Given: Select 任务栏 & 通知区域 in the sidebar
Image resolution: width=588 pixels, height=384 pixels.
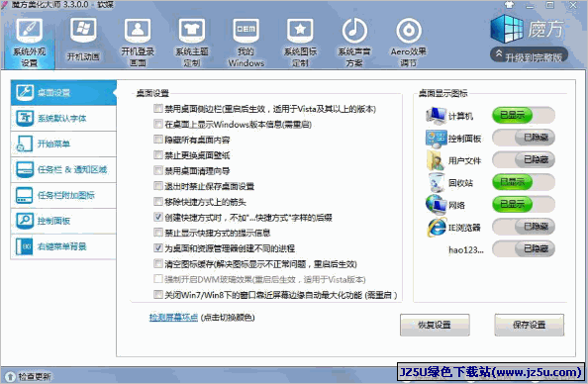Looking at the screenshot, I should coord(63,169).
